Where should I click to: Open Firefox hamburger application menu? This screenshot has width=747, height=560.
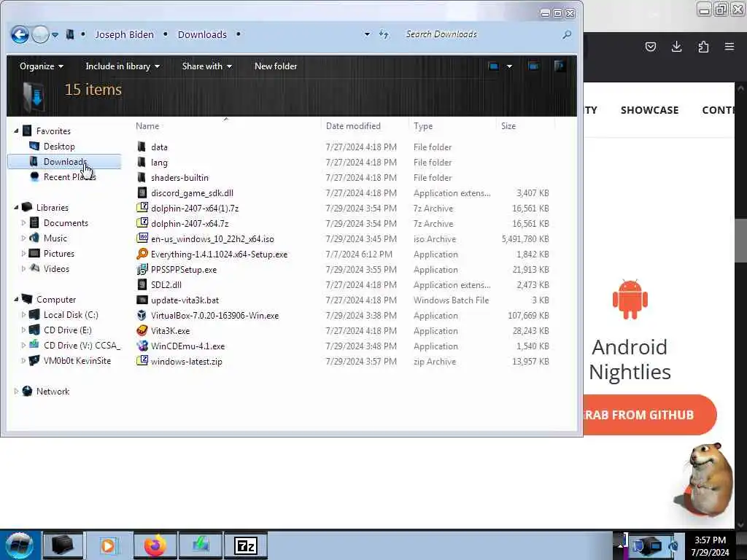[729, 46]
